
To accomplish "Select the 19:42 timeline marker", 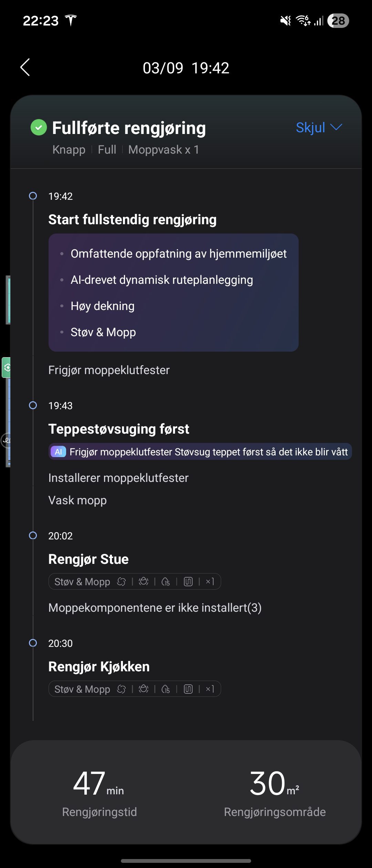I will click(33, 196).
